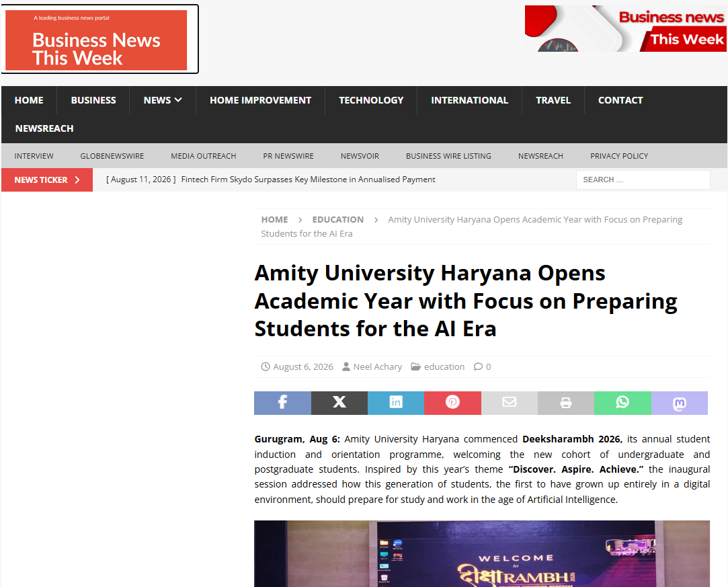Viewport: 728px width, 587px height.
Task: Open Newsvoir link
Action: tap(360, 156)
